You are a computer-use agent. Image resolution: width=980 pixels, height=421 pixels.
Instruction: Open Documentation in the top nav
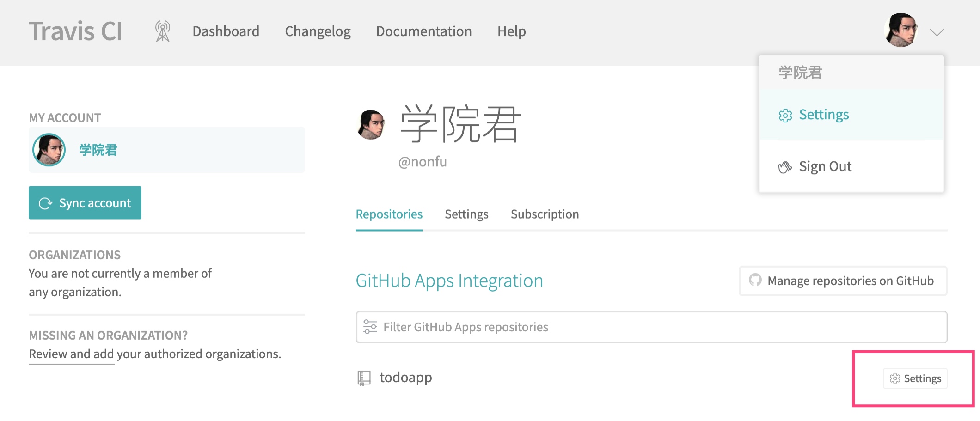point(424,31)
